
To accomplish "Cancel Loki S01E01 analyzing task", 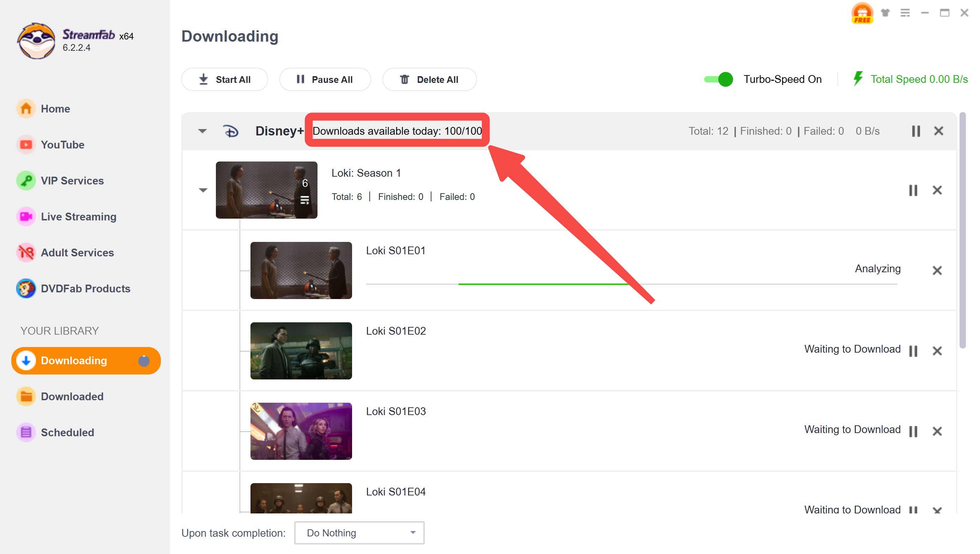I will tap(937, 270).
